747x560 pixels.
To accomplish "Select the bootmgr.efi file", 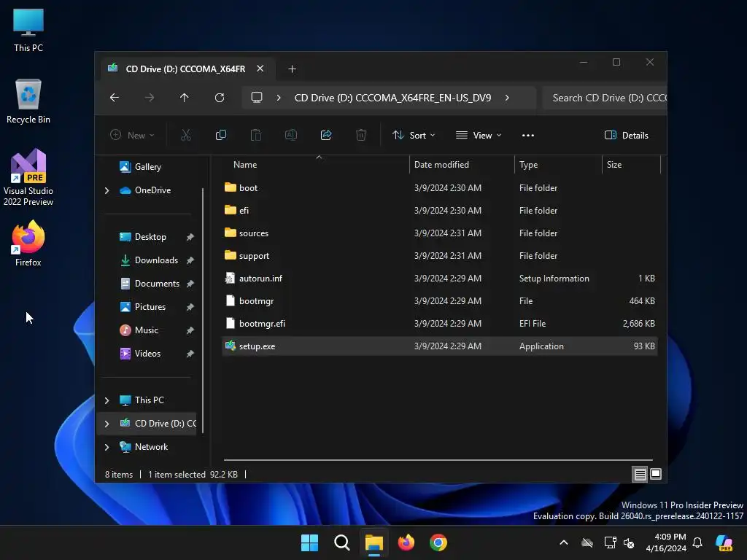I will click(440, 324).
